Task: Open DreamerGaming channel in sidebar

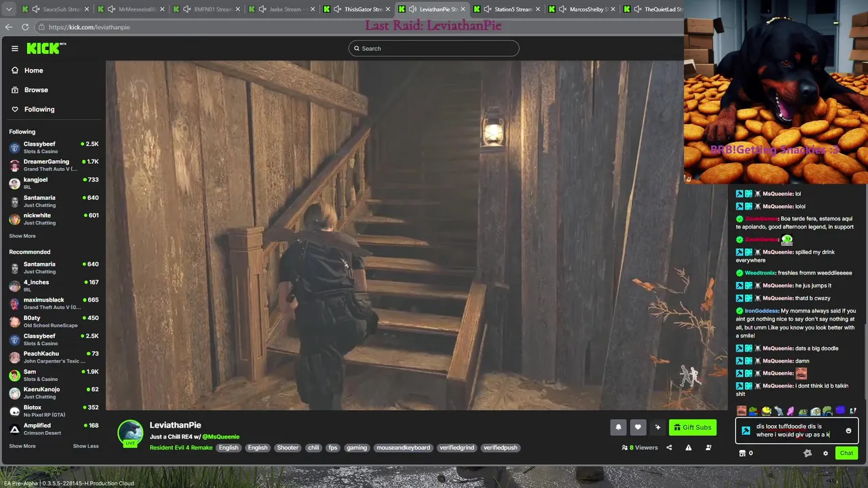Action: point(53,165)
